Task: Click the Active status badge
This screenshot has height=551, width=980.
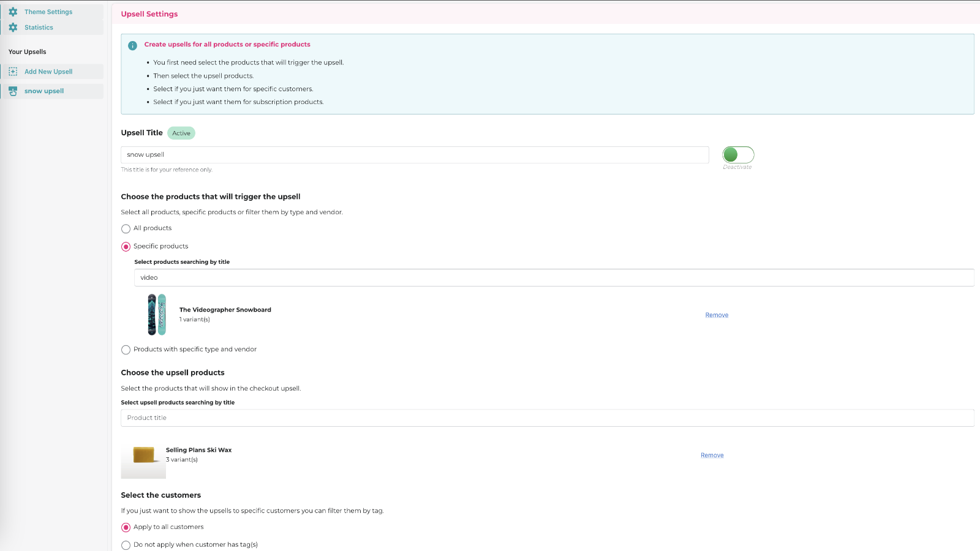Action: [181, 133]
